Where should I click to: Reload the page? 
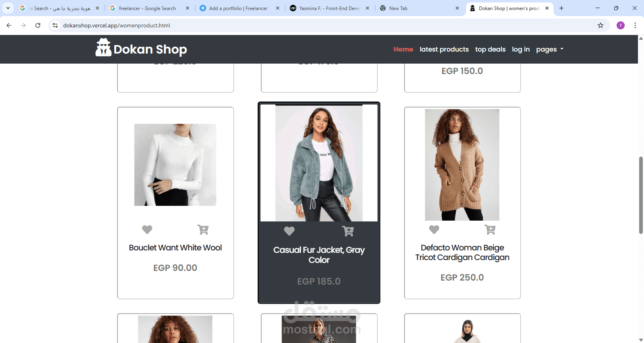click(38, 25)
